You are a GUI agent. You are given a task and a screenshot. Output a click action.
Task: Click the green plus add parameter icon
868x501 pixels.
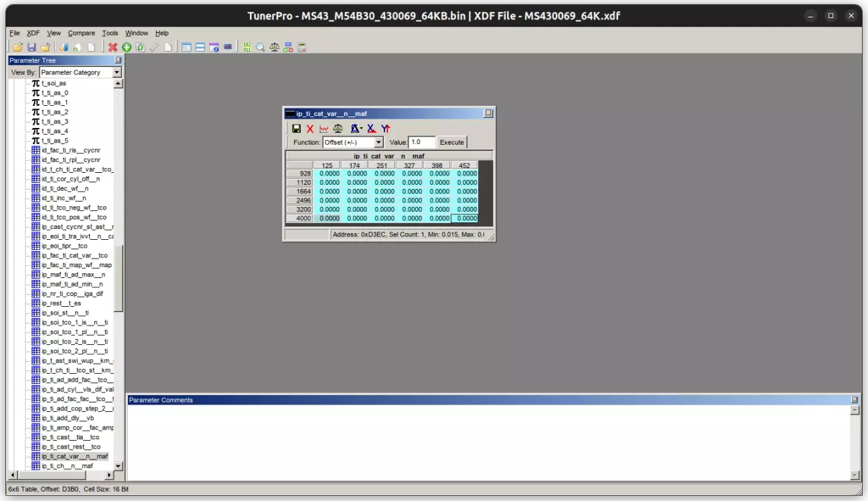coord(126,47)
